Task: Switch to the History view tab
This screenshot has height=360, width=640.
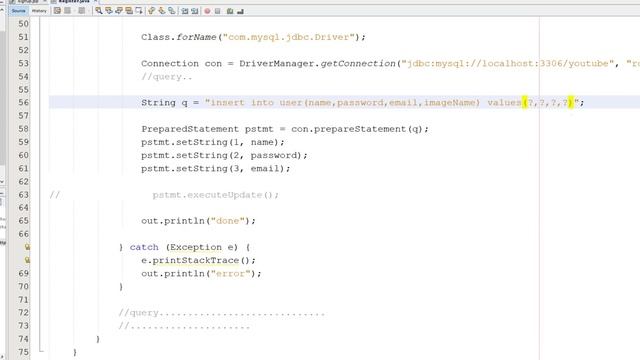Action: click(39, 11)
